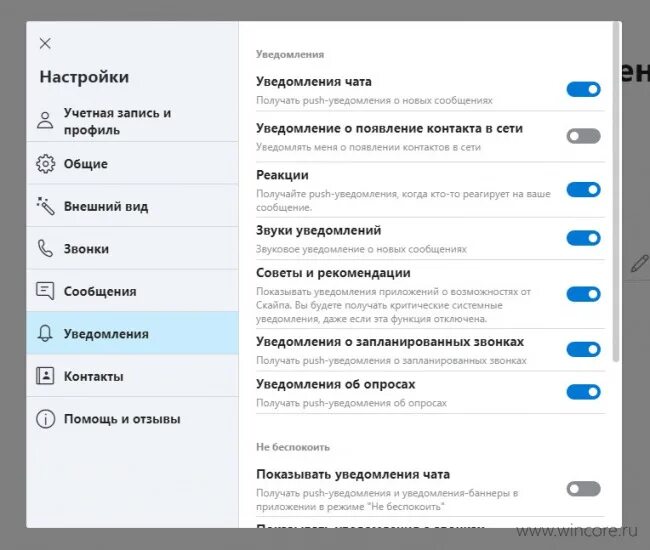The width and height of the screenshot is (650, 550).
Task: Open the Сообщения settings section
Action: point(132,291)
